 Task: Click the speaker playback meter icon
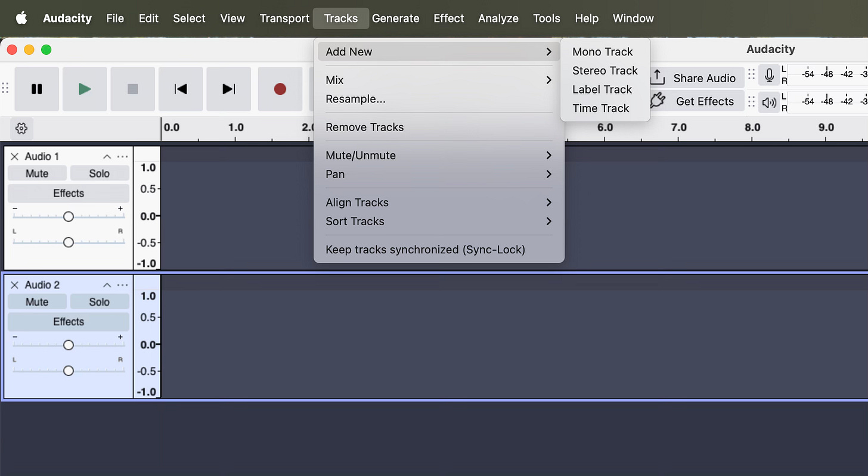[x=769, y=102]
